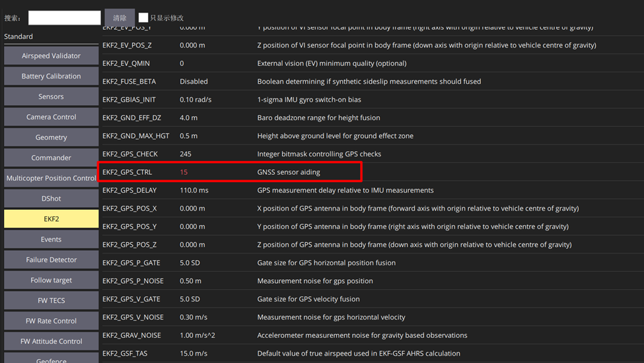Toggle the 只显示修改 checkbox
Viewport: 644px width, 363px height.
click(143, 18)
